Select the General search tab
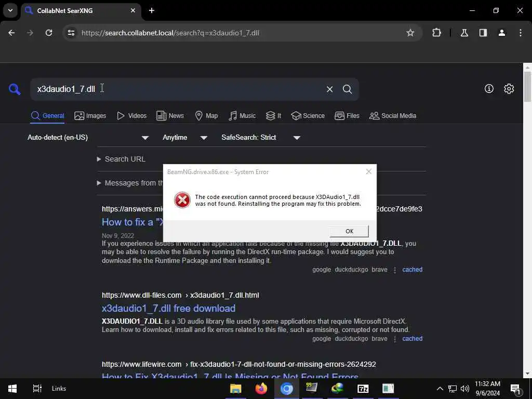Viewport: 532px width, 399px height. click(x=47, y=116)
